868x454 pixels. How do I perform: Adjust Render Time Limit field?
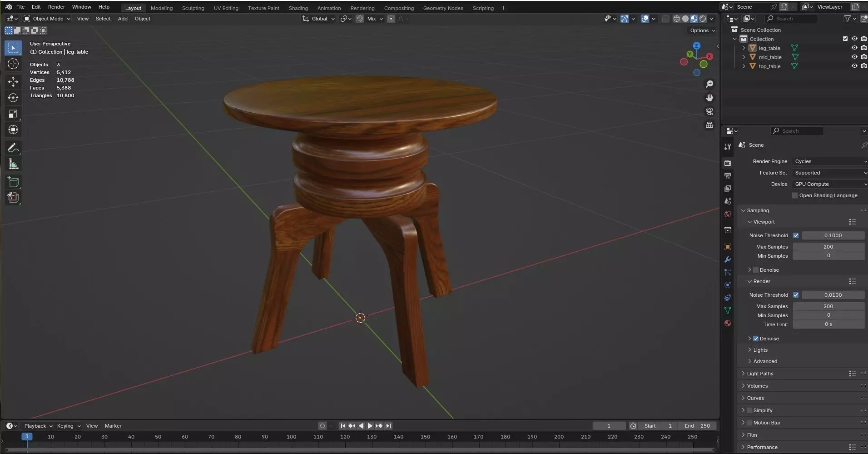coord(828,324)
